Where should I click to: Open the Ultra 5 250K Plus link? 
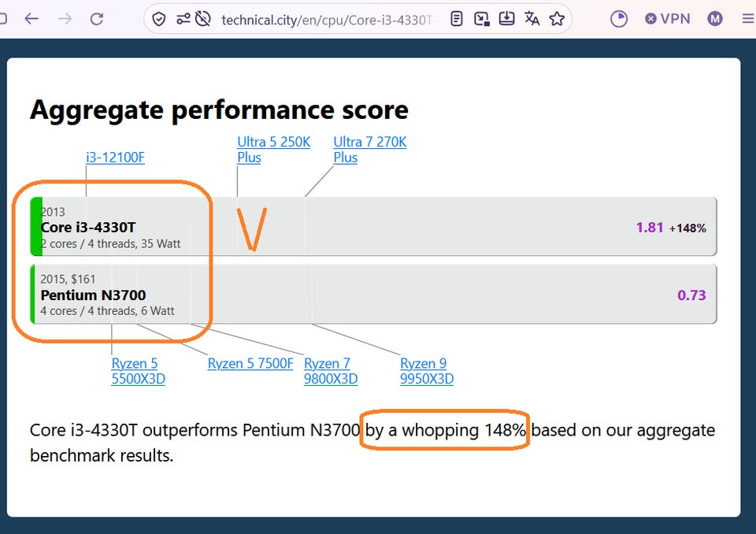click(x=274, y=150)
